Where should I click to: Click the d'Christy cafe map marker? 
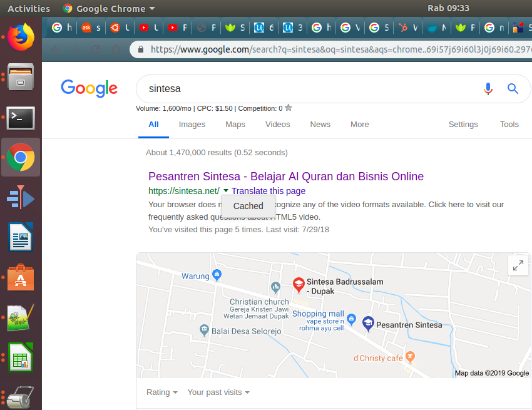point(410,357)
